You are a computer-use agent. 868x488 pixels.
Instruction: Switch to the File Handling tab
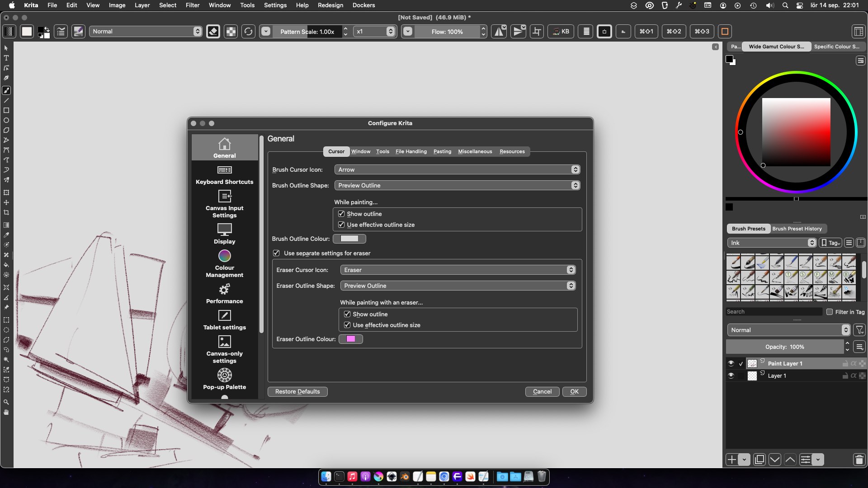point(410,151)
